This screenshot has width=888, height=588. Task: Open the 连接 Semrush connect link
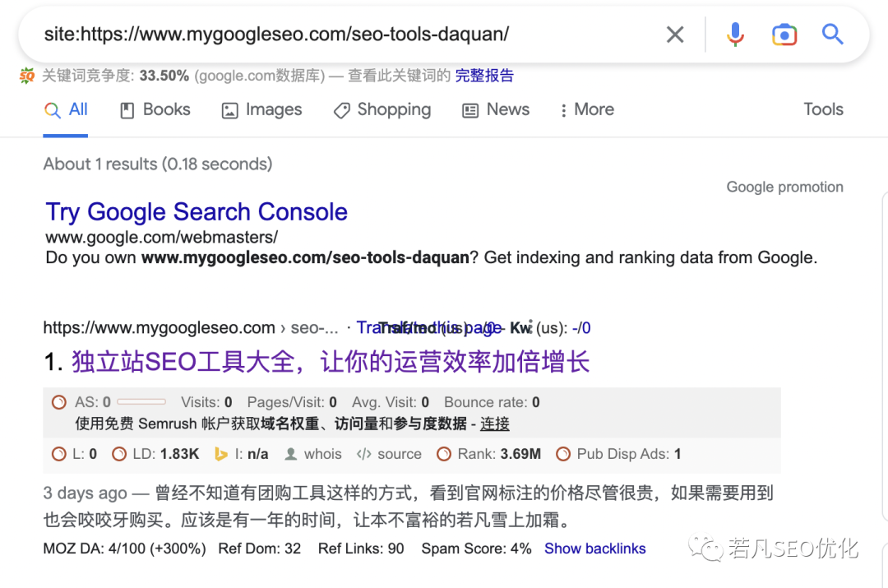pyautogui.click(x=495, y=424)
